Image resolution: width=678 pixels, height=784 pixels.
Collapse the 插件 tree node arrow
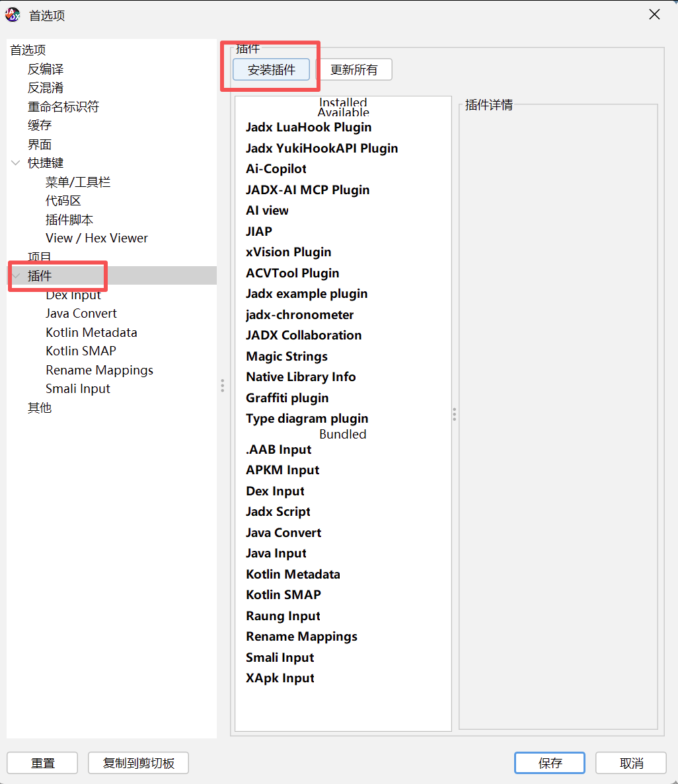coord(15,275)
